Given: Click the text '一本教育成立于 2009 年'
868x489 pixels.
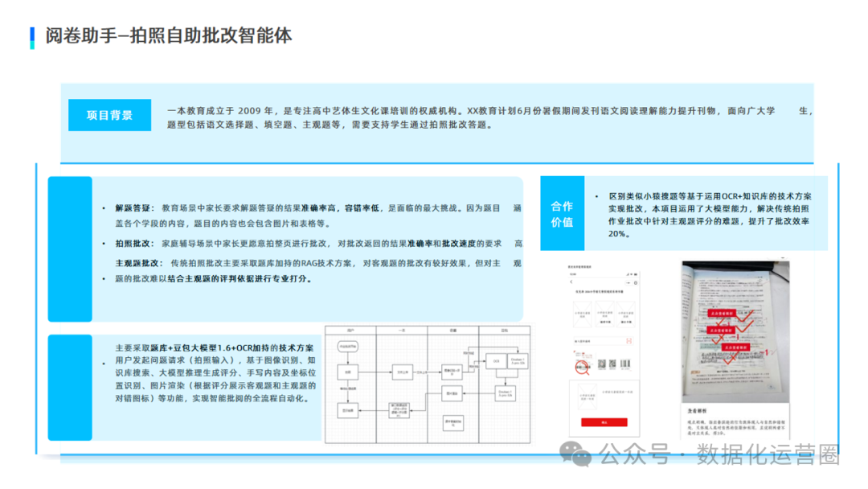Looking at the screenshot, I should [220, 111].
